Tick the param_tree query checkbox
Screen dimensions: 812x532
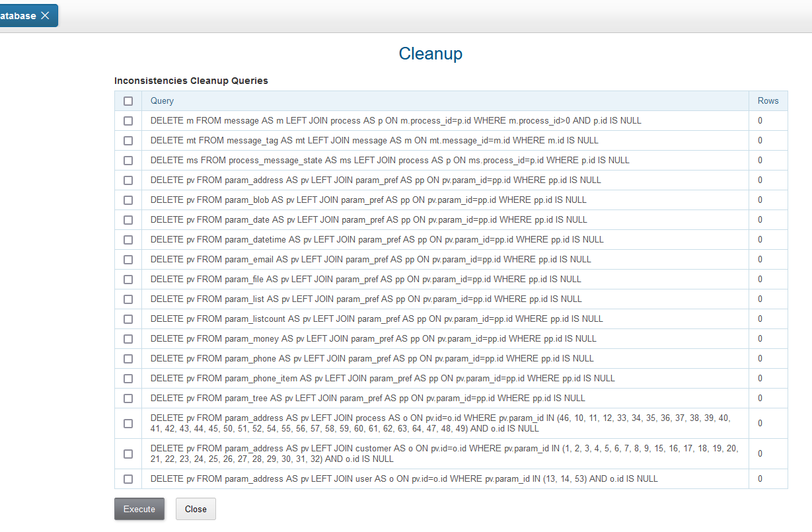pyautogui.click(x=128, y=399)
